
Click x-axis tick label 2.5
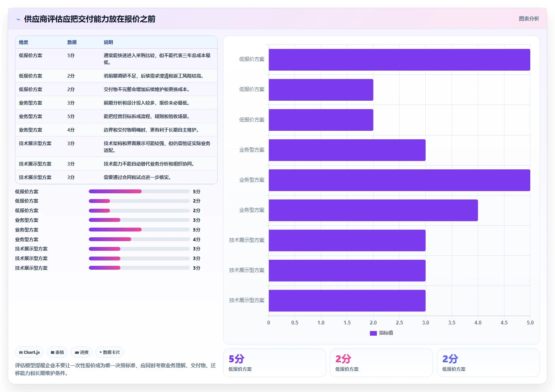point(399,323)
